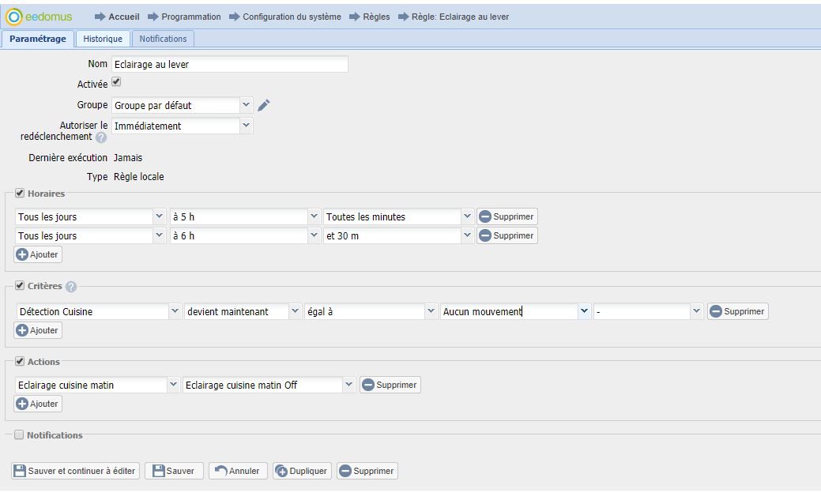Click the pencil icon to edit the Groupe
Screen dimensions: 821x504
264,105
